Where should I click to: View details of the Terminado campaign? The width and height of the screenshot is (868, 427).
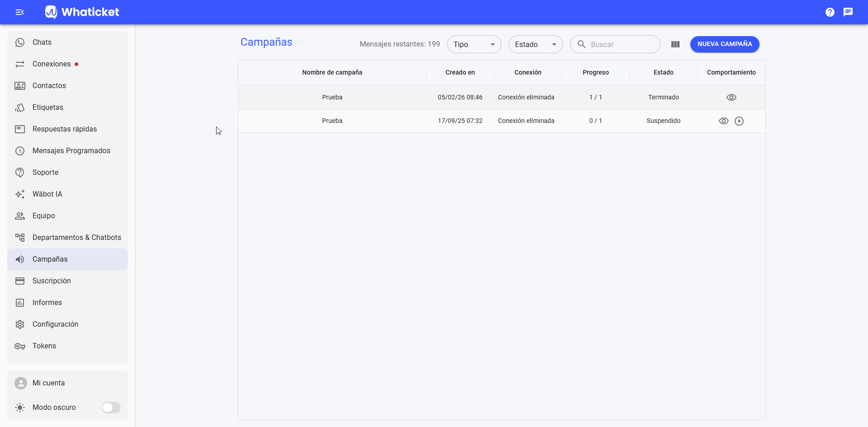[x=731, y=97]
